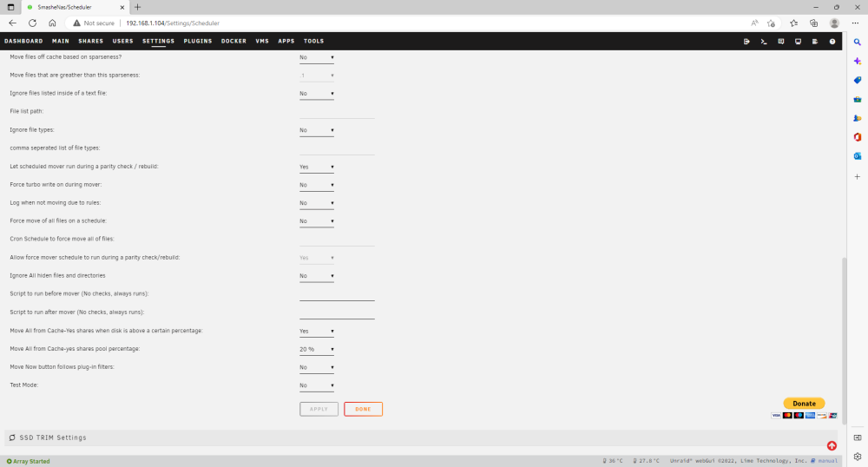Open the Edge sidebar Games icon
Screen dimensions: 868x467
[x=857, y=118]
